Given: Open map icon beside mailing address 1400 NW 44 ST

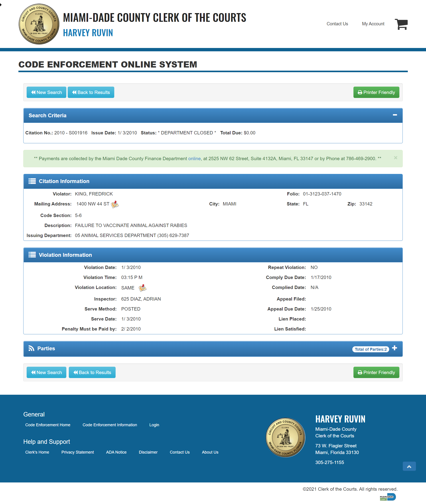Looking at the screenshot, I should [115, 204].
